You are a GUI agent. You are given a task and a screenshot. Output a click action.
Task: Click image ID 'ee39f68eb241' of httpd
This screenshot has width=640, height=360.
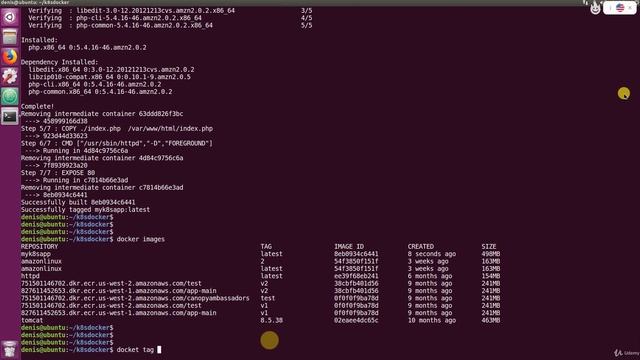pos(356,276)
